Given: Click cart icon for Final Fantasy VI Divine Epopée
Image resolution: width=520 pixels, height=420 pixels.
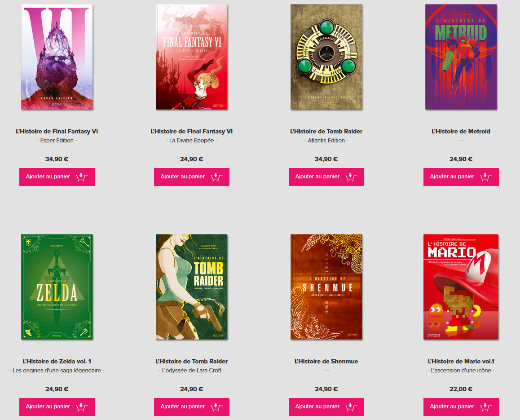Looking at the screenshot, I should [216, 177].
